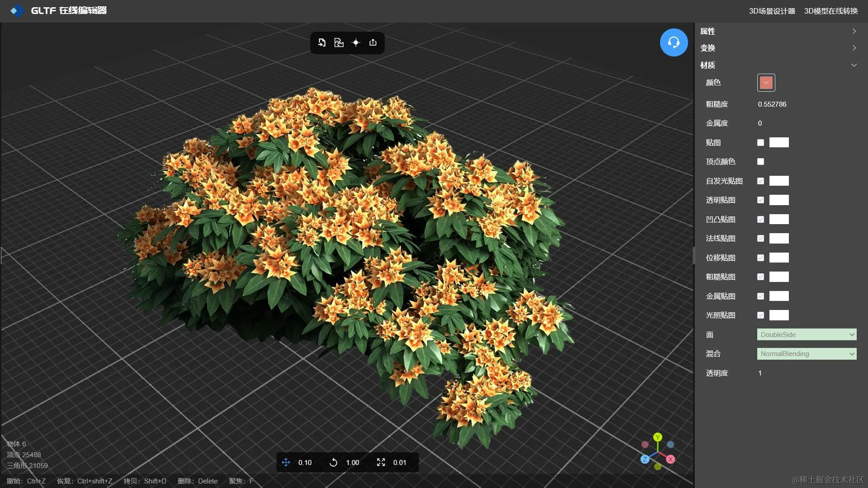The image size is (868, 488).
Task: Open the 3D场景设计器 menu link
Action: pyautogui.click(x=772, y=11)
